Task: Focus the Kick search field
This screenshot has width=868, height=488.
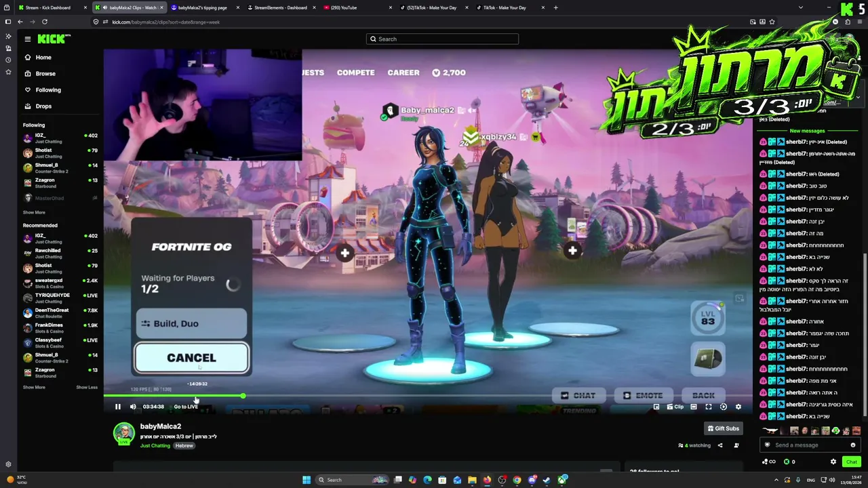Action: [x=442, y=39]
